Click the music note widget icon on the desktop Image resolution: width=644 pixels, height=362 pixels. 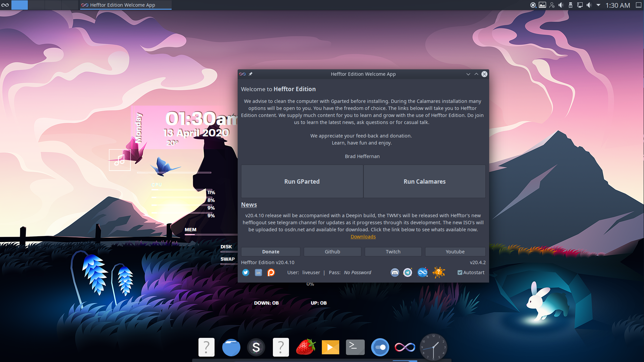tap(120, 160)
